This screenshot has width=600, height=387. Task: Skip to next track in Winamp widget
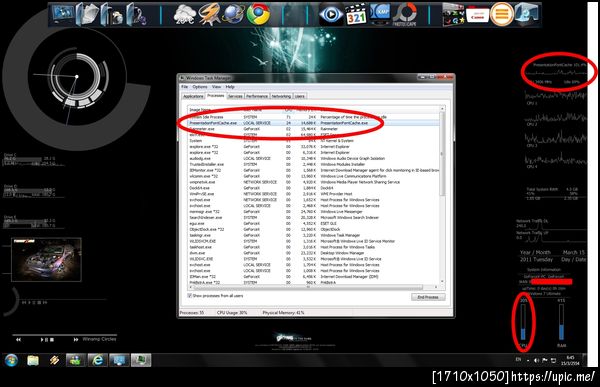(76, 340)
